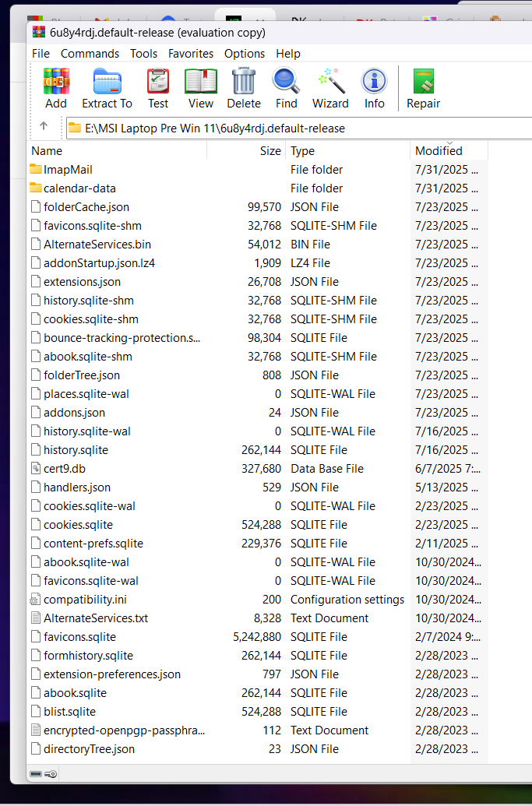Select AlternateServices.bin file
Viewport: 532px width, 806px height.
[x=97, y=245]
